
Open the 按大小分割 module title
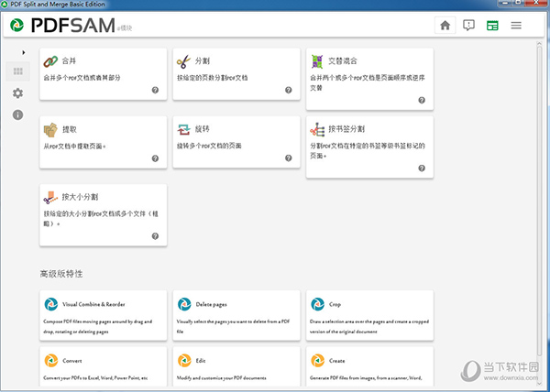80,197
